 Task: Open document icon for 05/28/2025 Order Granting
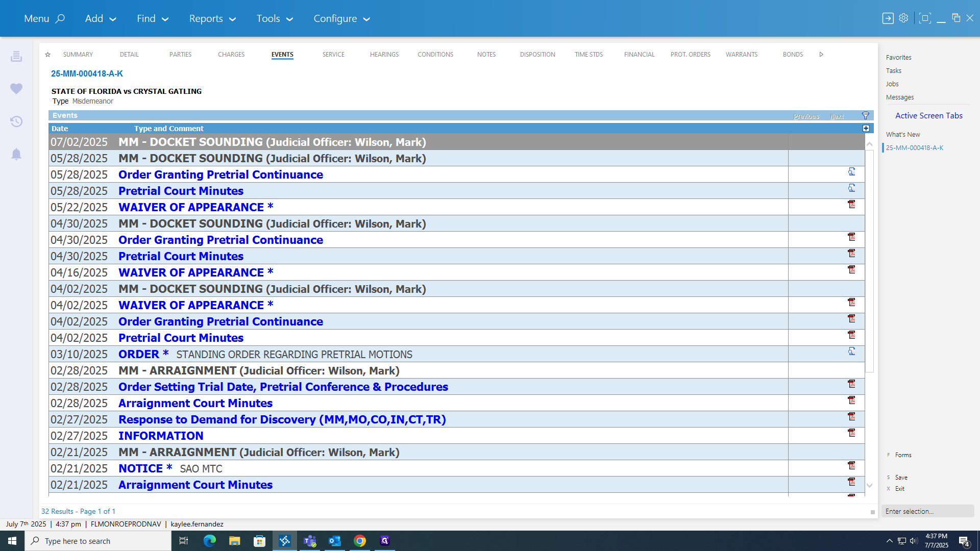[851, 172]
